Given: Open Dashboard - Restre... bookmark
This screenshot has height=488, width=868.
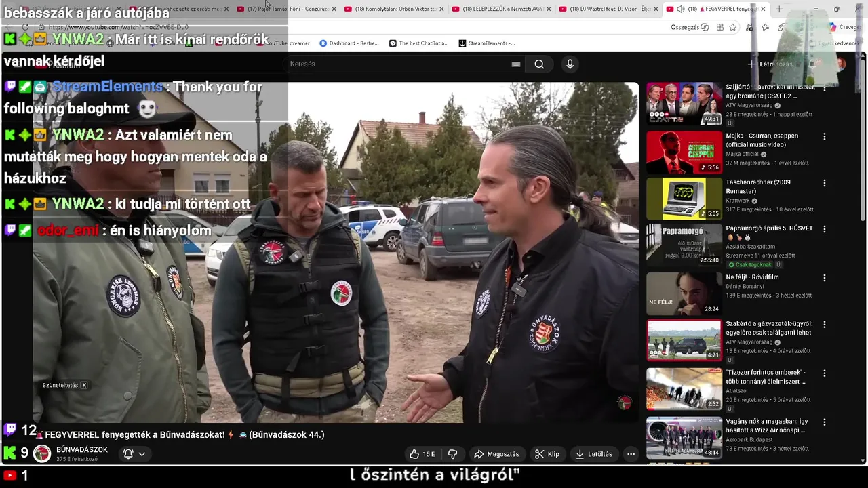Looking at the screenshot, I should tap(349, 43).
